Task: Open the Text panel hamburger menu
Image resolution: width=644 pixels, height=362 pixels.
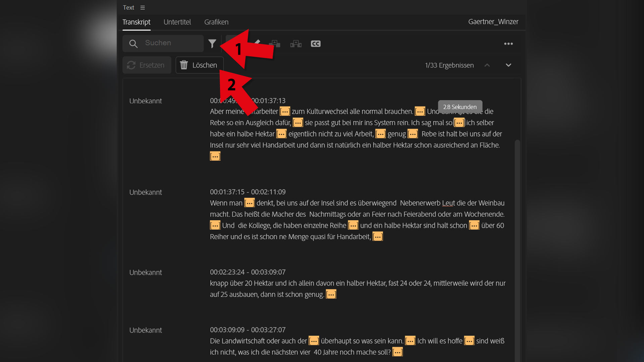Action: tap(143, 7)
